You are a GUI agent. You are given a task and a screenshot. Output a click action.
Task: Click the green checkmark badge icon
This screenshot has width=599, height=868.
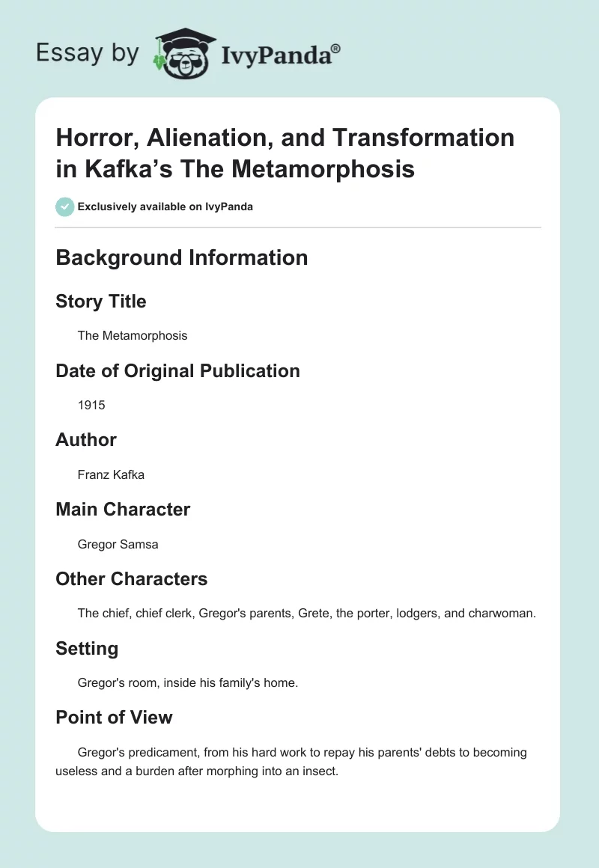pos(64,207)
